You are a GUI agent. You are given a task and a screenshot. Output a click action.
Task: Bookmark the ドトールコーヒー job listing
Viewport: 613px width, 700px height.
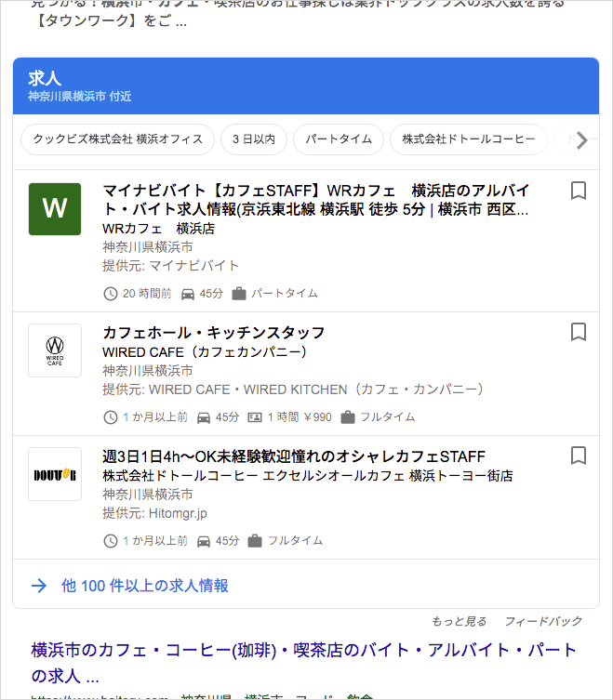[x=579, y=456]
